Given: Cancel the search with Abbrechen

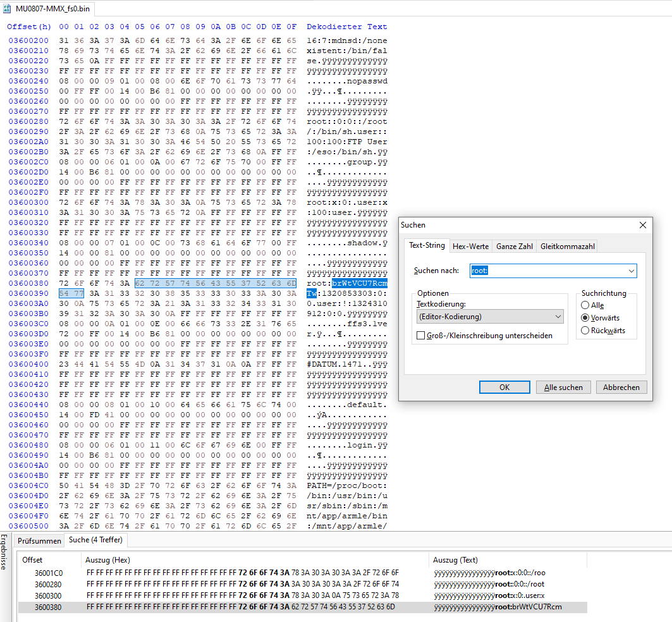Looking at the screenshot, I should point(621,387).
